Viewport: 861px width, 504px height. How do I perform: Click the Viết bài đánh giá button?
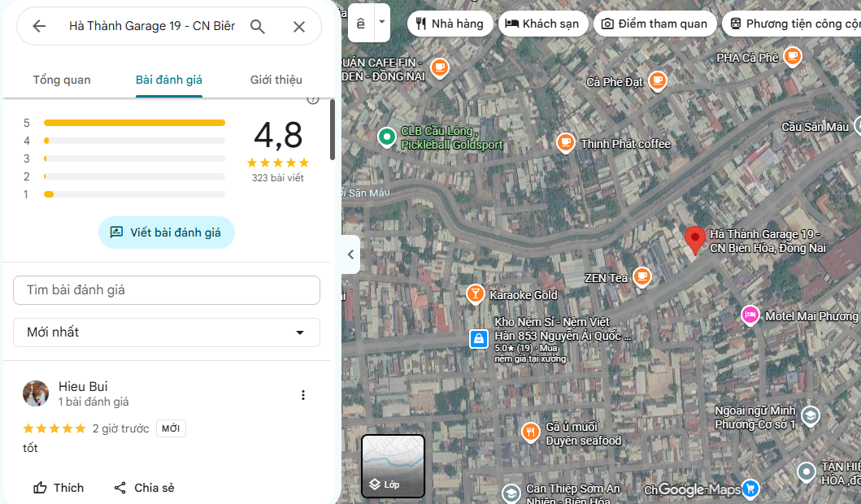point(167,232)
